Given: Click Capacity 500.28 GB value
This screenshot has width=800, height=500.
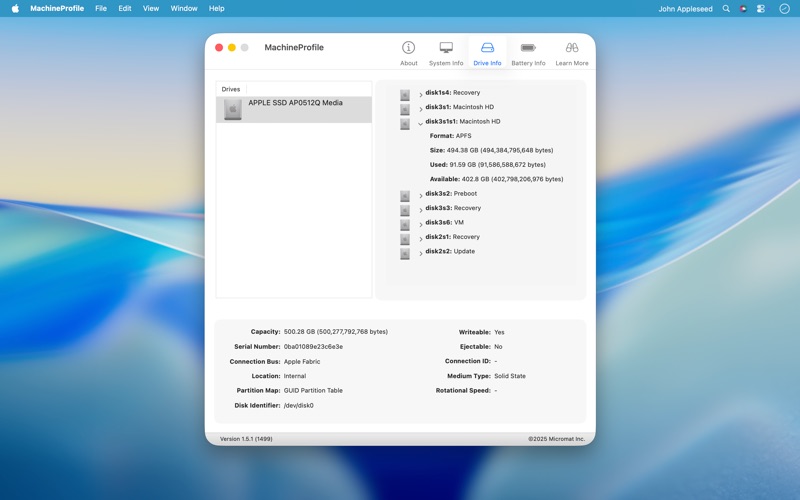Looking at the screenshot, I should coord(336,332).
